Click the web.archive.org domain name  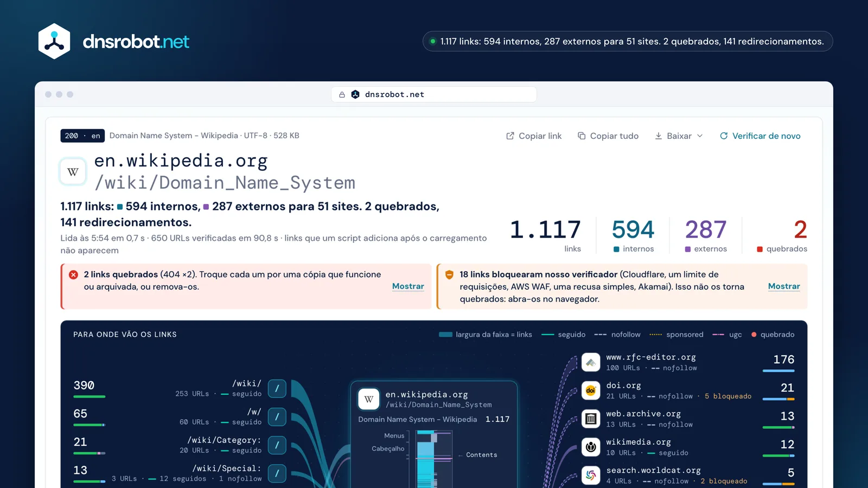(643, 413)
